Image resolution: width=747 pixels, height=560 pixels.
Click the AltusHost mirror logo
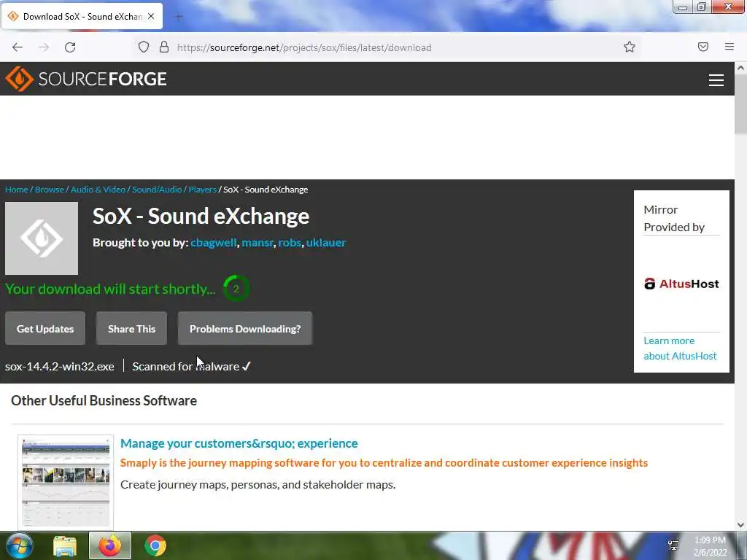pos(681,284)
